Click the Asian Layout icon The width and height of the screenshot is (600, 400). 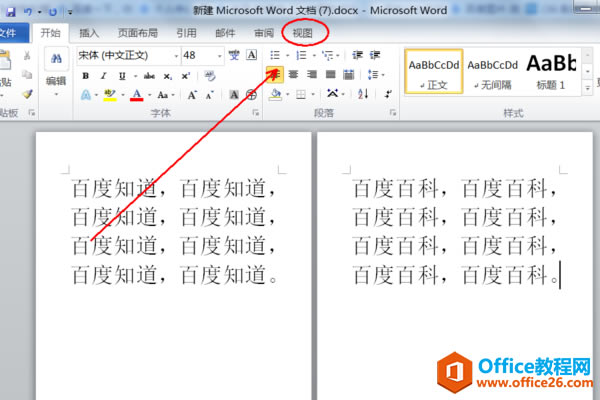click(333, 94)
